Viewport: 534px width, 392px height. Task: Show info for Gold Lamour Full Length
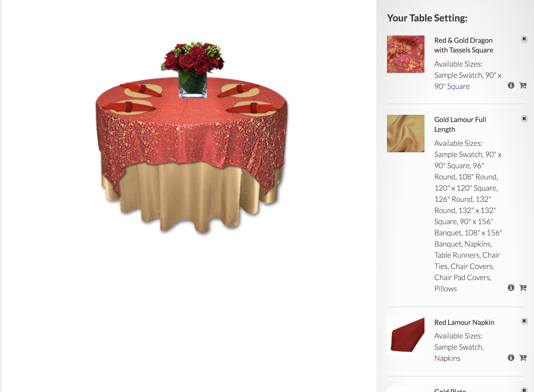511,288
